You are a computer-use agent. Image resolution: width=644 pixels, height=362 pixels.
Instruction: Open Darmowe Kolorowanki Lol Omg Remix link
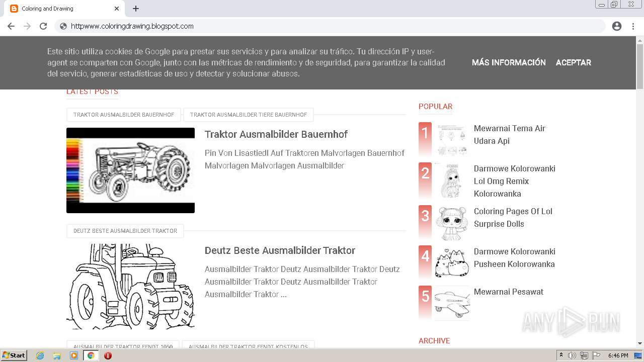tap(515, 181)
